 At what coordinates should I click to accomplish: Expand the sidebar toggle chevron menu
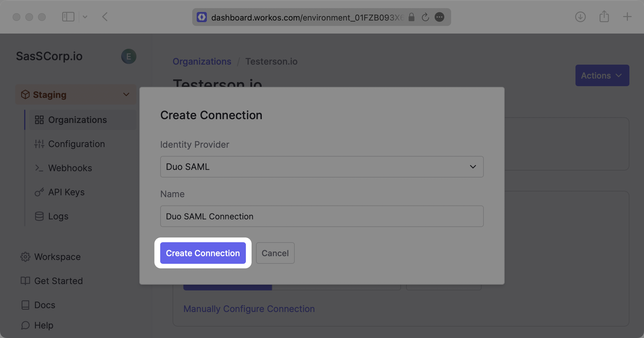[85, 17]
